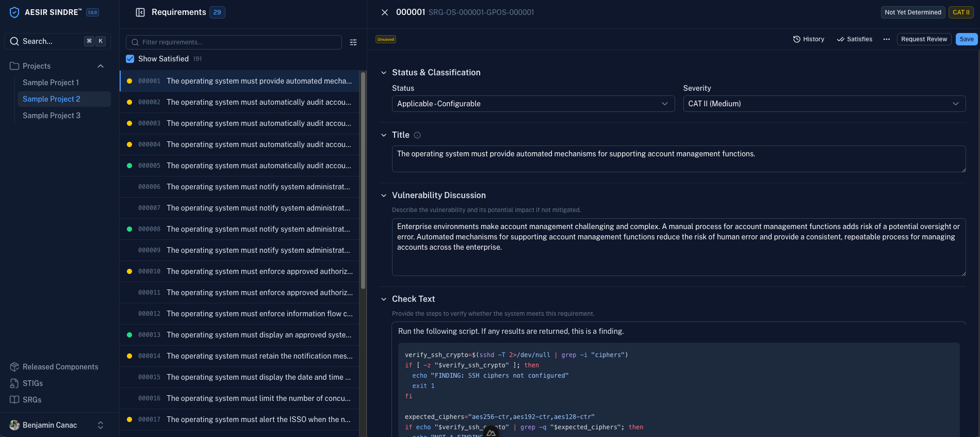Toggle the Requirements panel sidebar icon

(x=140, y=12)
